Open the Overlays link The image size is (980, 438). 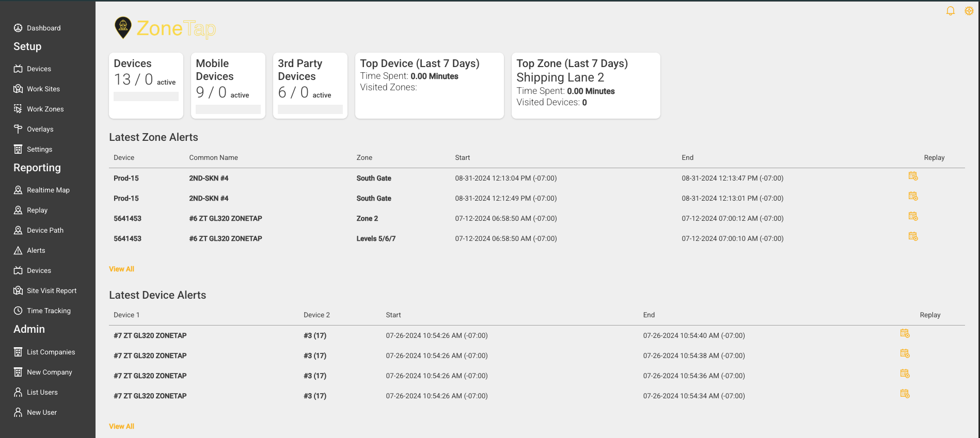pos(40,129)
